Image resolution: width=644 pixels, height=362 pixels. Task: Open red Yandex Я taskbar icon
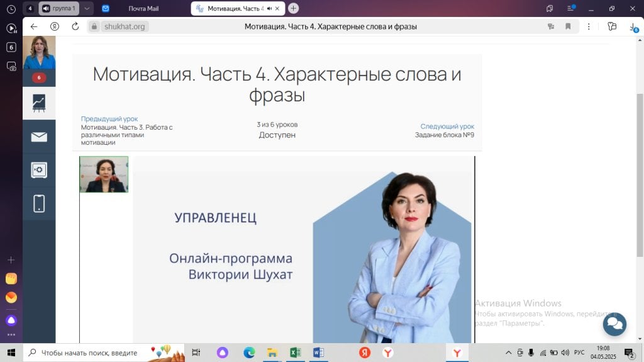click(365, 353)
